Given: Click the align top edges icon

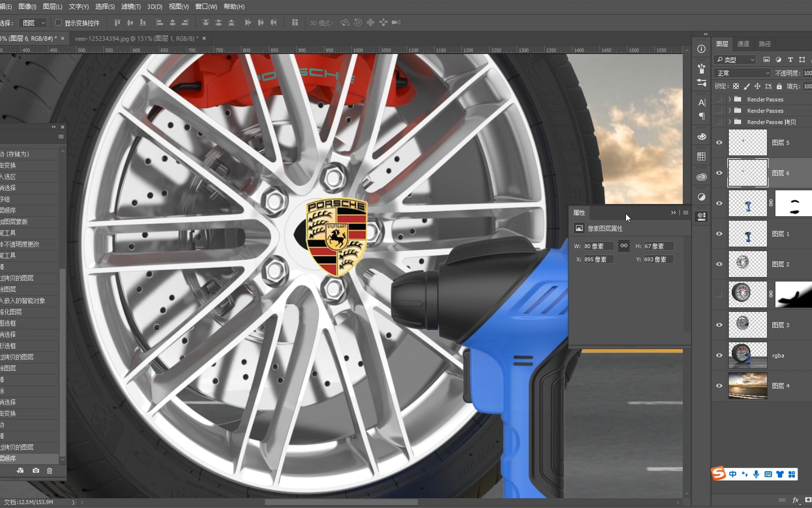Looking at the screenshot, I should [x=117, y=23].
